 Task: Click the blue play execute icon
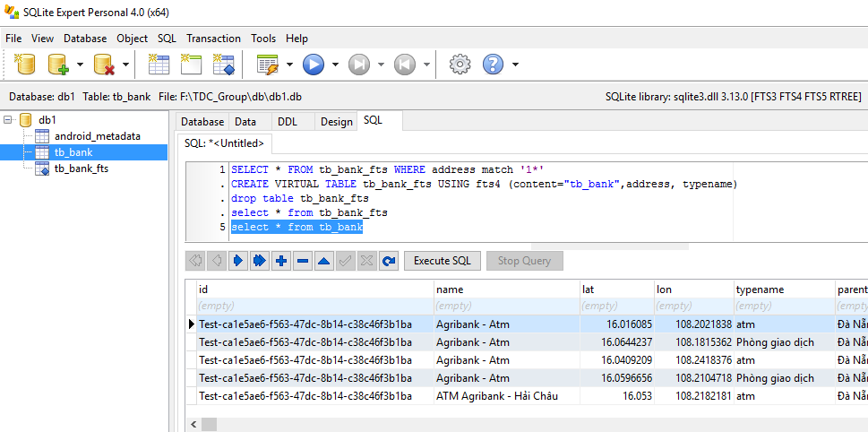point(314,65)
